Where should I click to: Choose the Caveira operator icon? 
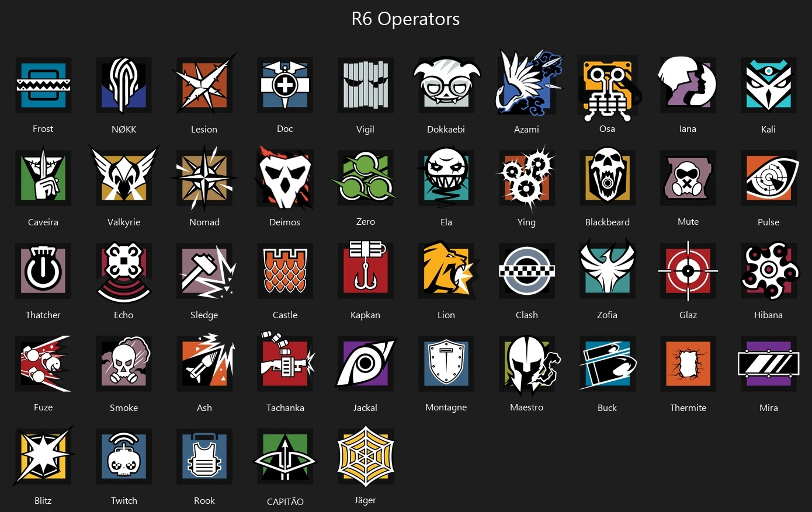click(43, 178)
